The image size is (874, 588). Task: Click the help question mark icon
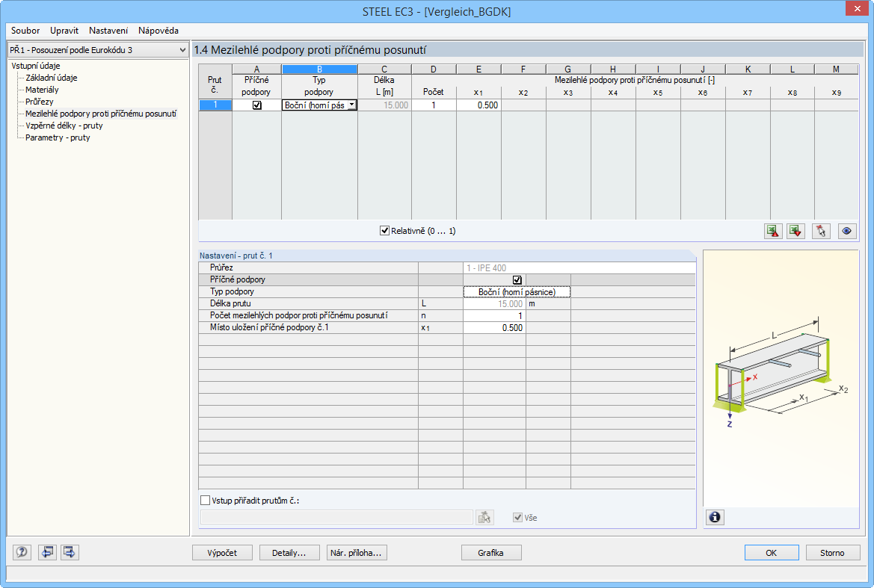point(22,552)
